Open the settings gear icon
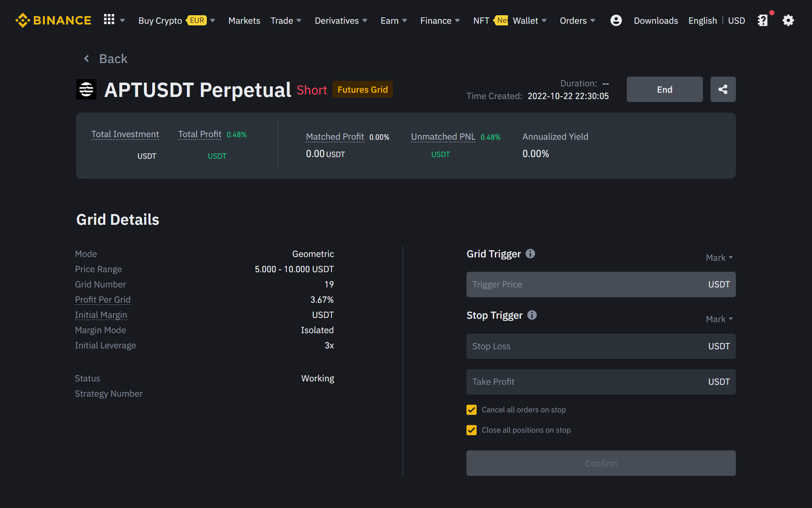The image size is (812, 508). click(788, 20)
